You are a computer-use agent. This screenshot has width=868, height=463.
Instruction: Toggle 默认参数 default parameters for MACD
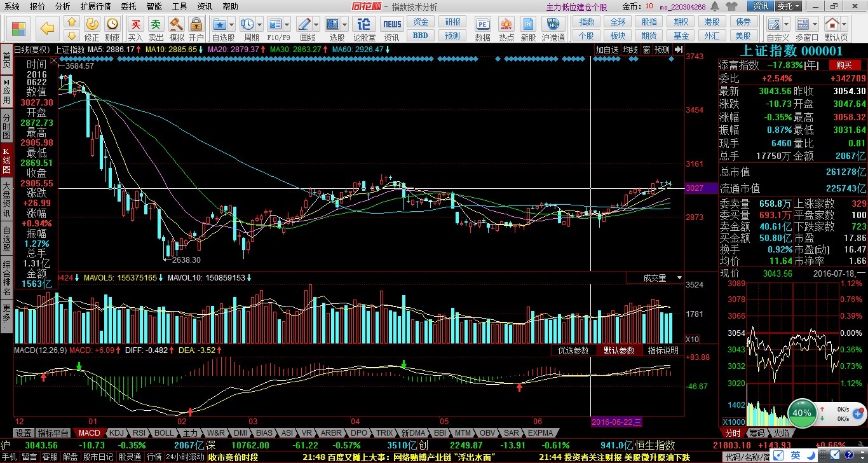click(x=619, y=350)
